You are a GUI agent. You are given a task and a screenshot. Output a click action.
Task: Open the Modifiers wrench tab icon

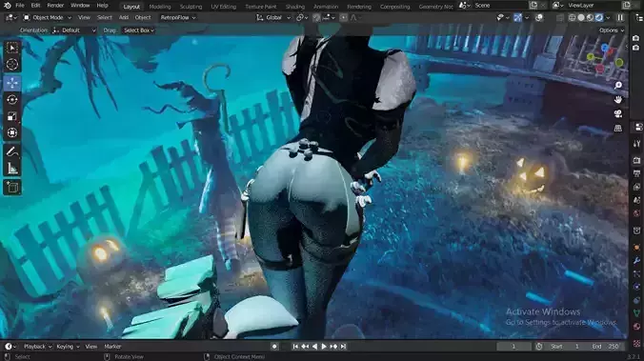pos(637,260)
